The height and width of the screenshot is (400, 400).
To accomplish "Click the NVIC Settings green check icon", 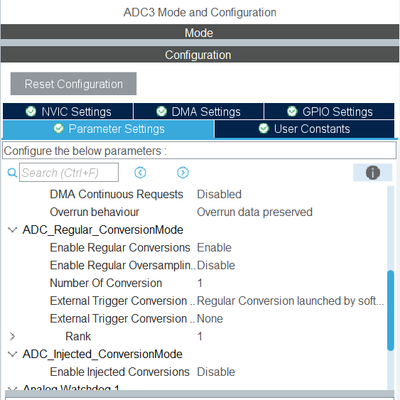I will point(31,111).
